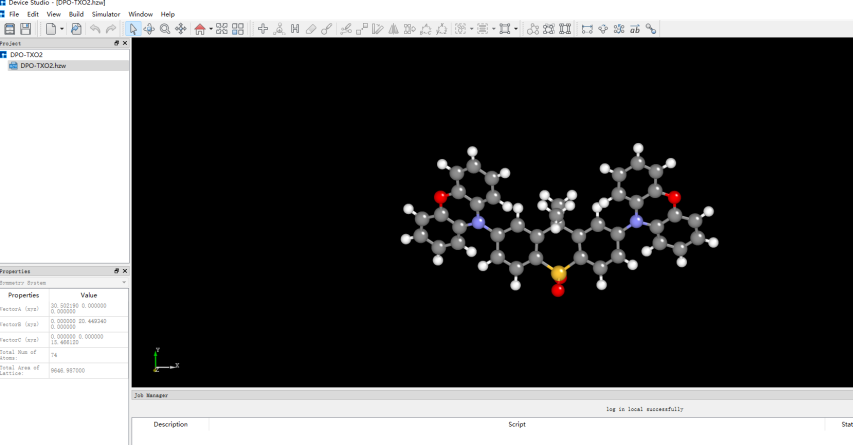
Task: Open the Build menu
Action: coord(76,14)
